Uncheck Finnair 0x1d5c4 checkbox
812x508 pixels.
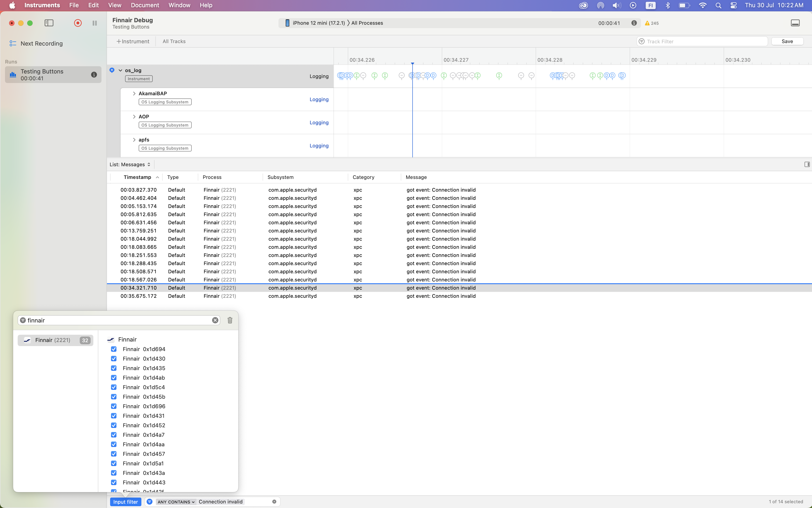(114, 387)
